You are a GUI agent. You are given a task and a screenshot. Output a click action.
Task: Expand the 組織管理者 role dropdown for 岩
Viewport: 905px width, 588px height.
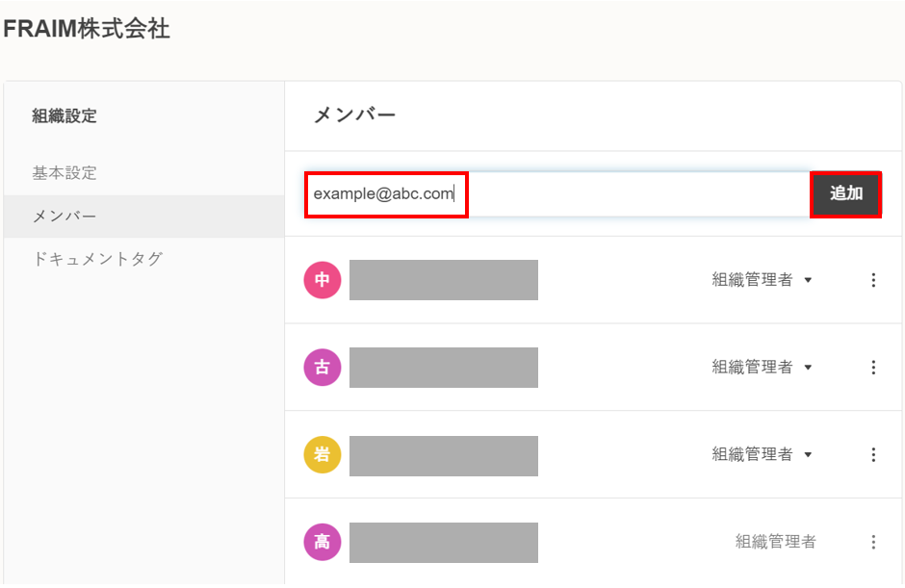(x=763, y=454)
